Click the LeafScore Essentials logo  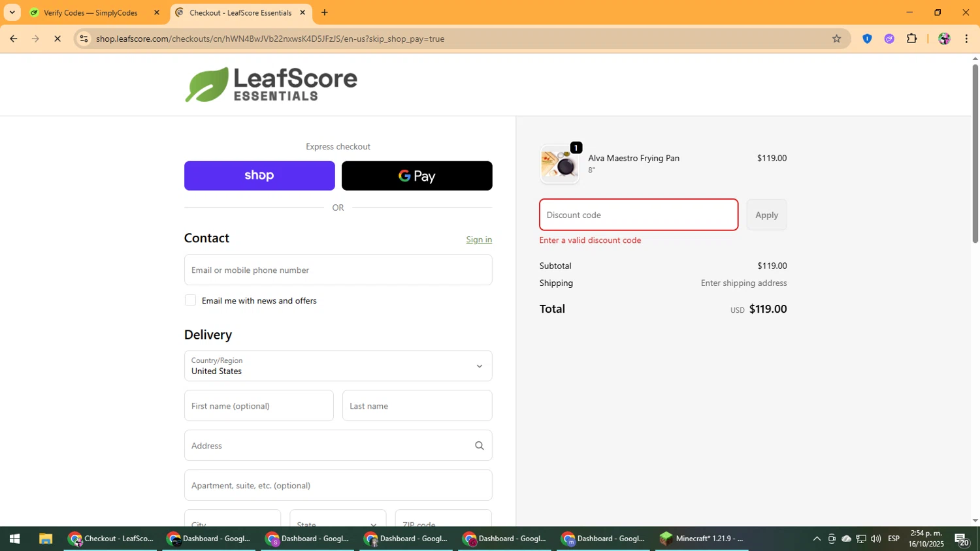coord(271,84)
